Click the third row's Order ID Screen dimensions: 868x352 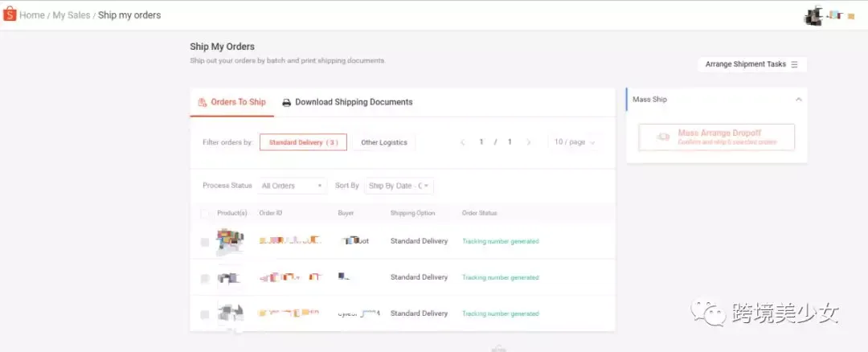click(289, 313)
